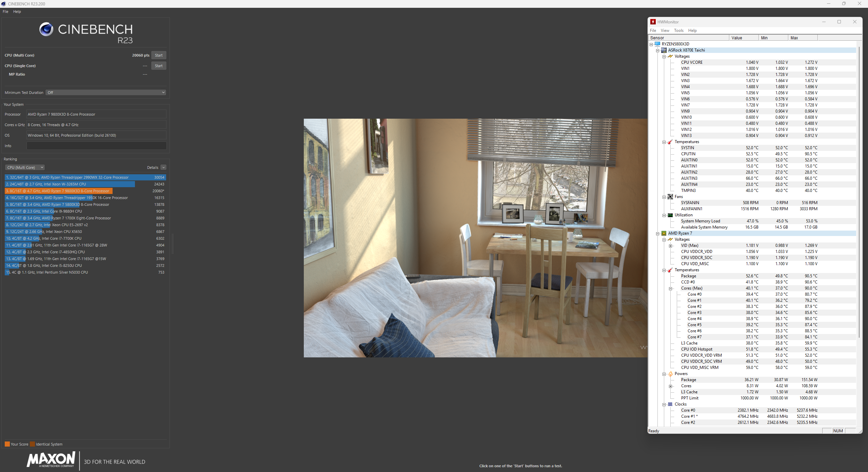Expand the Cores power node
This screenshot has height=472, width=868.
(x=670, y=386)
